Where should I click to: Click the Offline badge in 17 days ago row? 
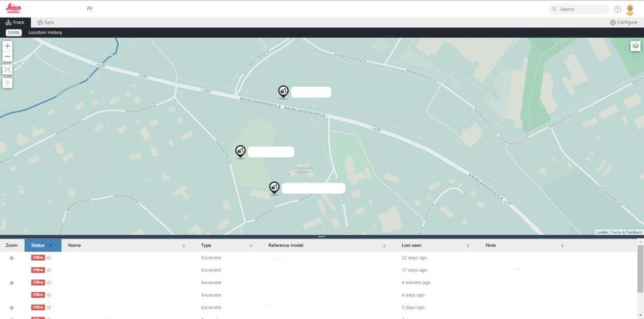coord(38,270)
